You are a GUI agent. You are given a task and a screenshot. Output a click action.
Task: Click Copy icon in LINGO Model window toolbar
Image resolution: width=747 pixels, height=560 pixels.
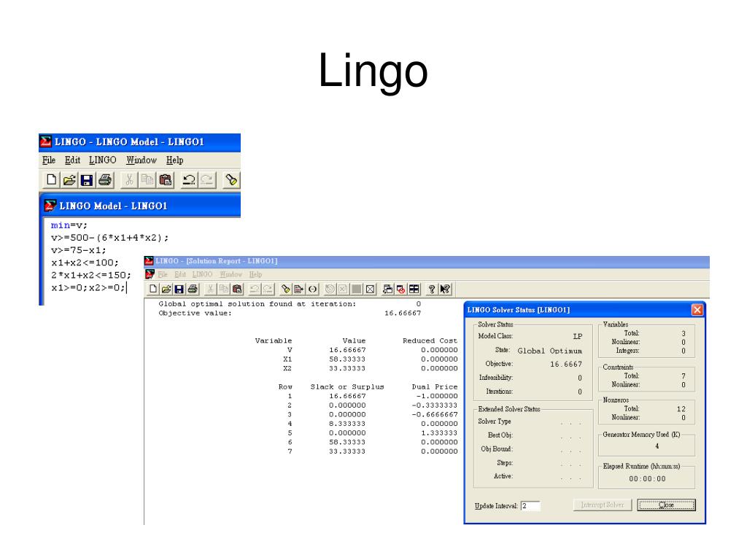point(147,180)
